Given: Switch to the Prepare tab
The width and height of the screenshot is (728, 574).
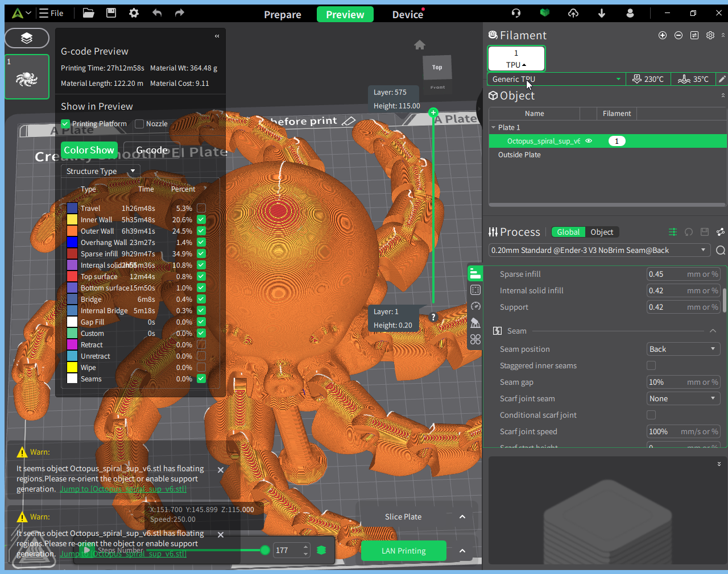Looking at the screenshot, I should point(282,14).
